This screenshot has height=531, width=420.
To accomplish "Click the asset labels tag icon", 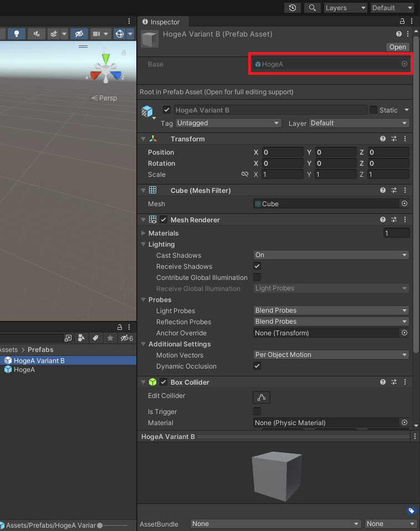I will coord(411,510).
